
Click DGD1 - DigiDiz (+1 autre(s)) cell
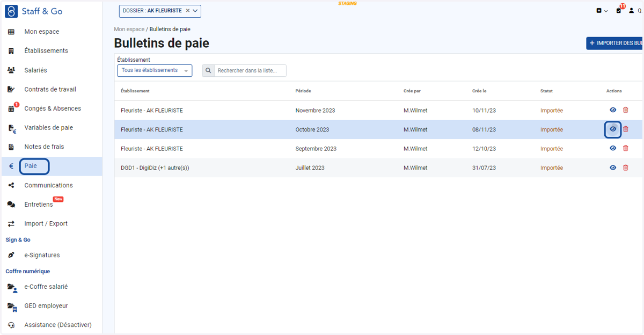pyautogui.click(x=155, y=168)
